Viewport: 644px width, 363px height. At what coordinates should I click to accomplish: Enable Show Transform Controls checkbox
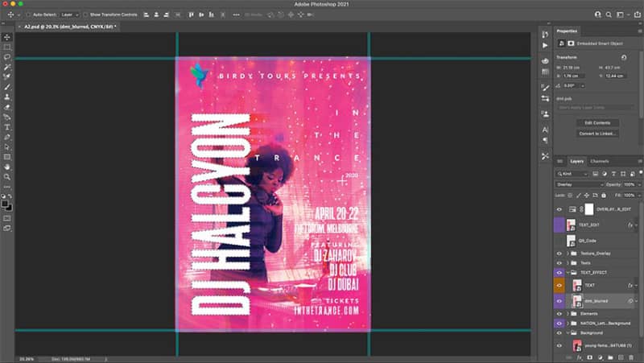point(85,14)
